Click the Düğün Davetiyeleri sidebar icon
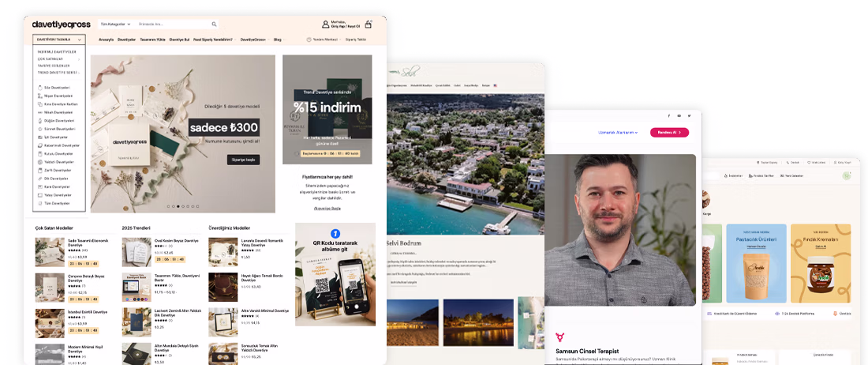 (x=40, y=121)
